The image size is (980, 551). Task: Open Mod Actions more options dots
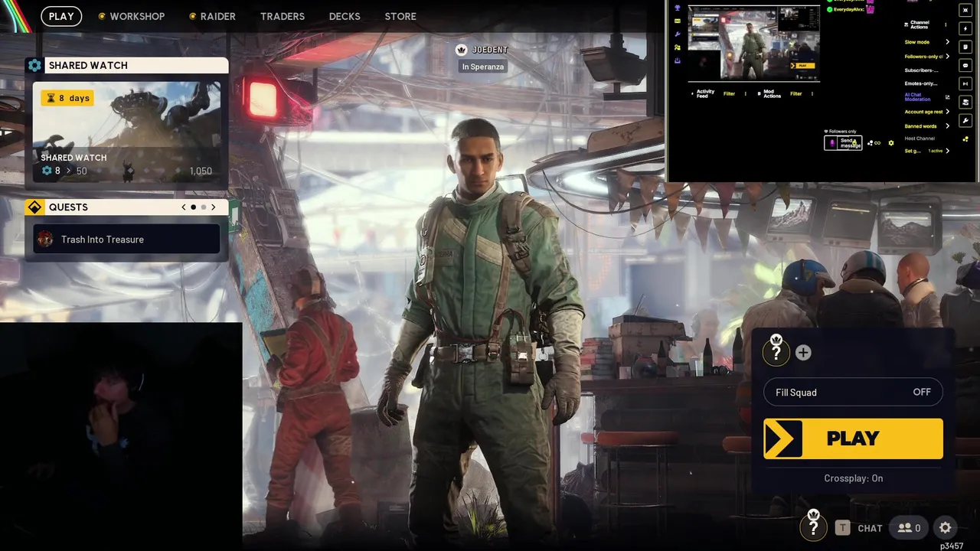click(812, 93)
